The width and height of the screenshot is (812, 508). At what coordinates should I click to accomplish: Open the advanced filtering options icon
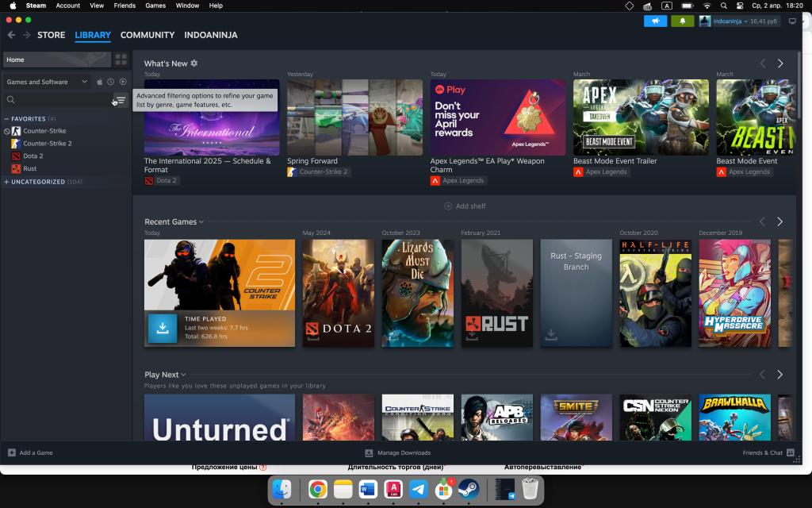tap(121, 100)
